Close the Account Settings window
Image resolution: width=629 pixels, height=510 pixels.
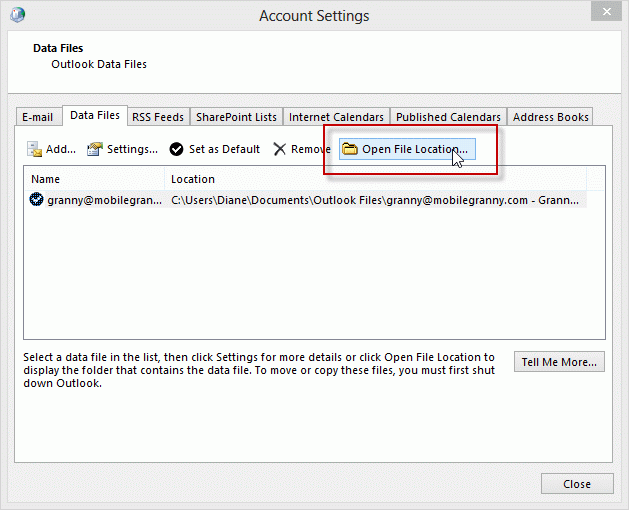(x=607, y=12)
